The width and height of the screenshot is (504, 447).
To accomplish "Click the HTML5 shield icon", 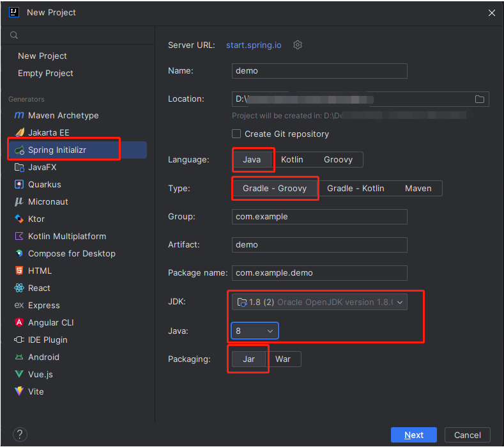I will pyautogui.click(x=19, y=271).
